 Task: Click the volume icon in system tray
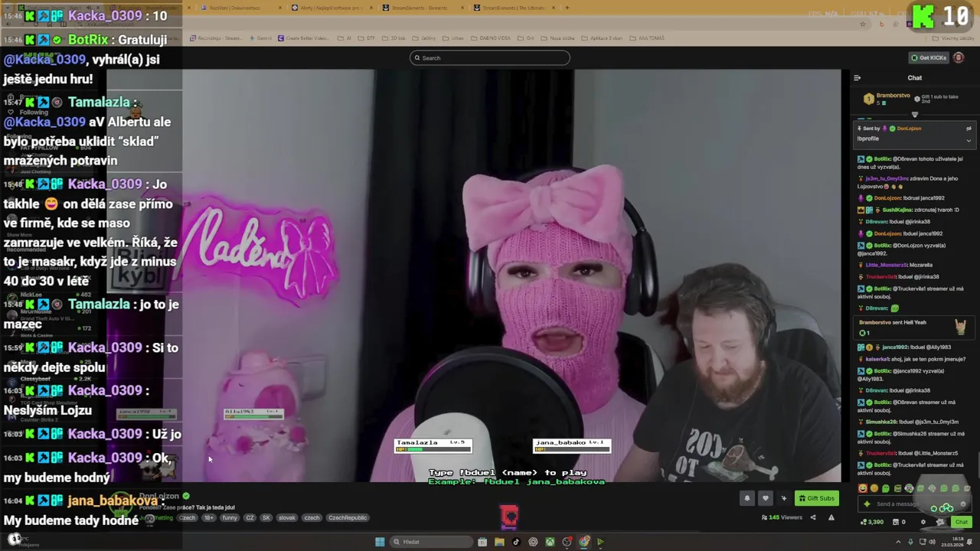932,542
